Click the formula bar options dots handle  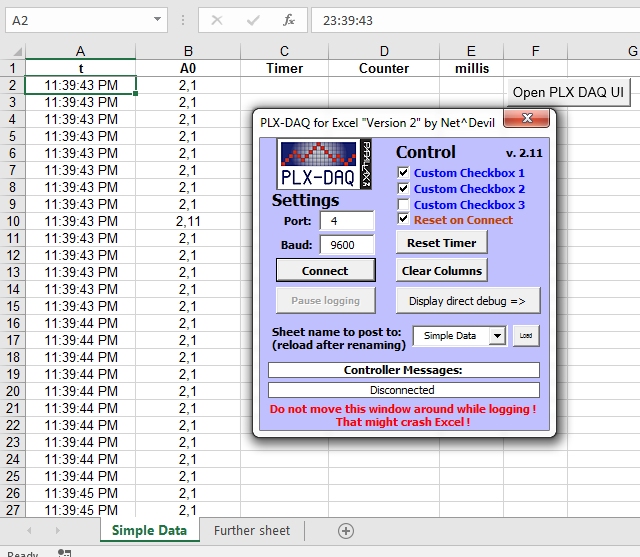[x=182, y=20]
